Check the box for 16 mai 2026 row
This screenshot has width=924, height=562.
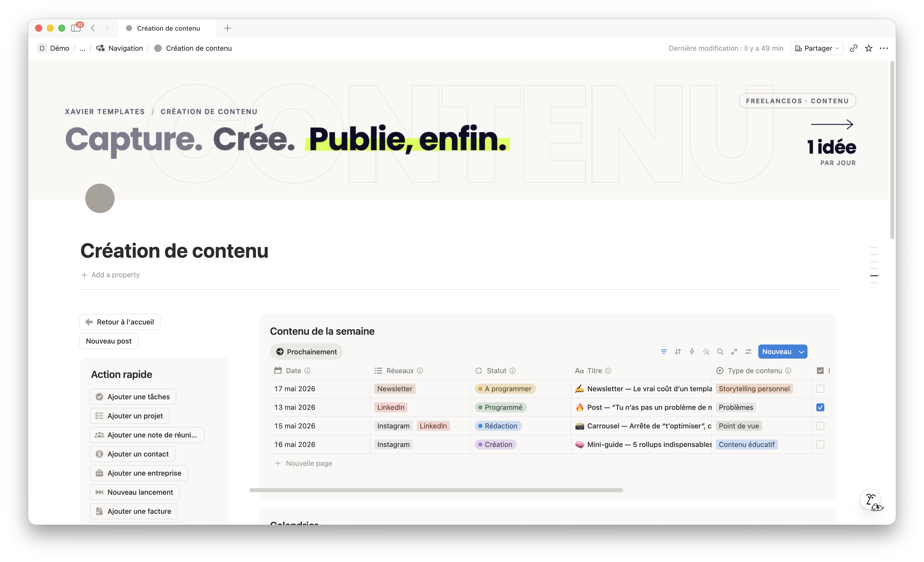820,444
